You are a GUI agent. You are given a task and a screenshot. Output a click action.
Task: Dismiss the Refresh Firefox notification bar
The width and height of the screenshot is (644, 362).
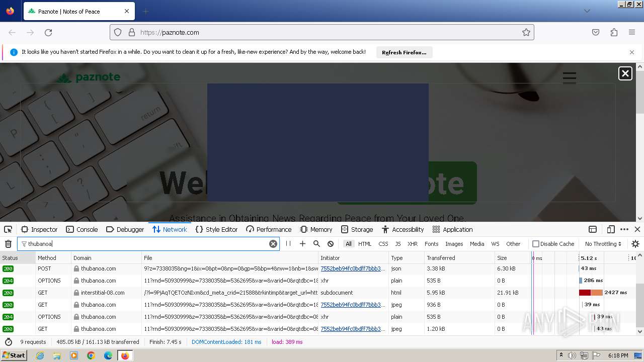pos(632,52)
